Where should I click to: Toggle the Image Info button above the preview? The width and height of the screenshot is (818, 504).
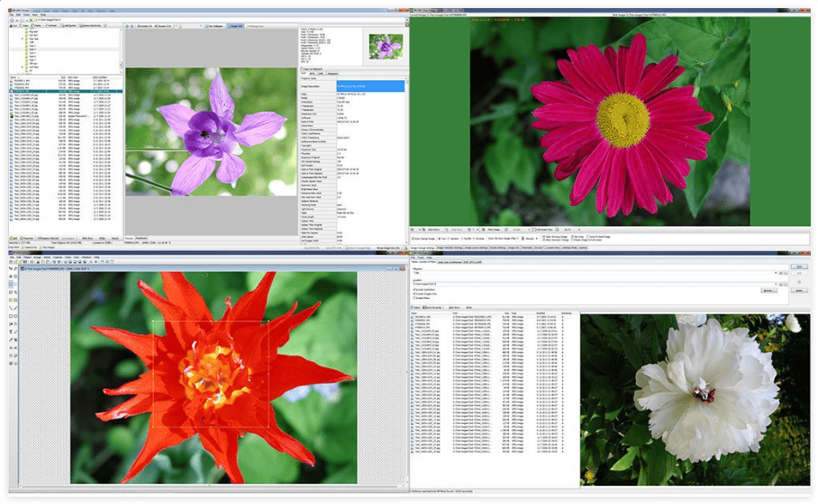point(235,26)
